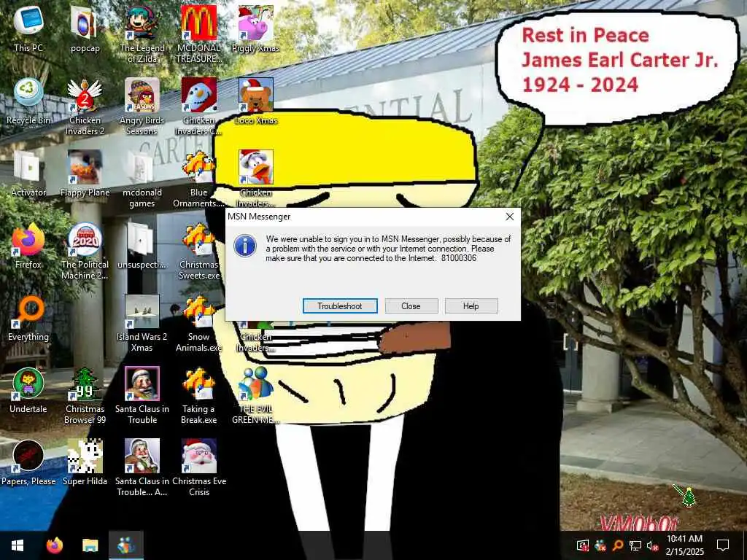Open the Santa Claus in Trouble shortcut

click(x=142, y=395)
